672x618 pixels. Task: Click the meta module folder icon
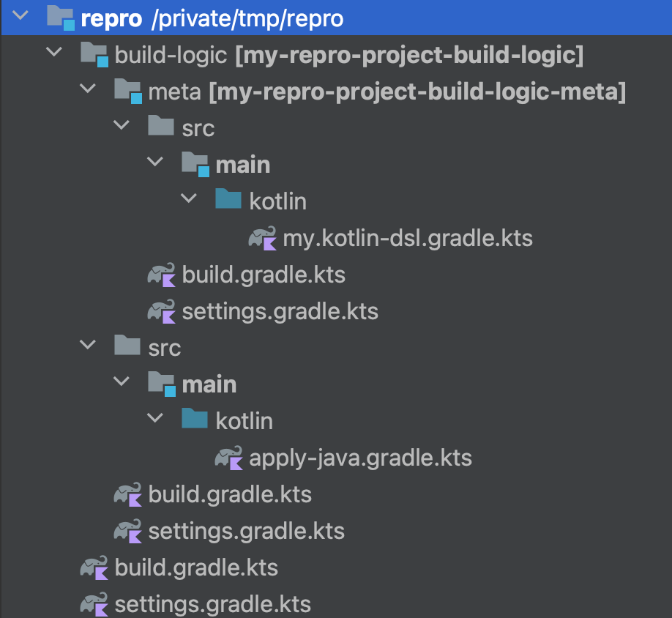(x=127, y=91)
